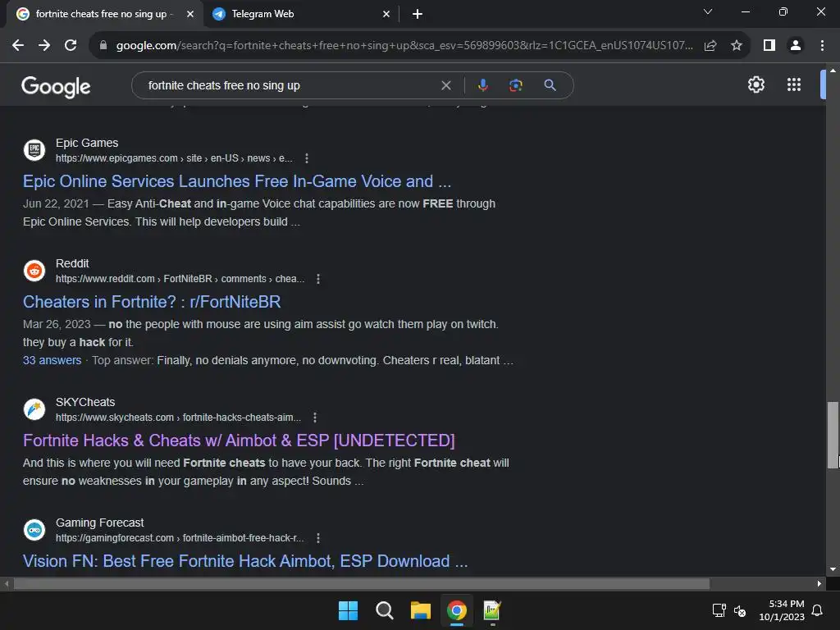Click the reddit.com URL breadcrumb
This screenshot has height=630, width=840.
[180, 279]
